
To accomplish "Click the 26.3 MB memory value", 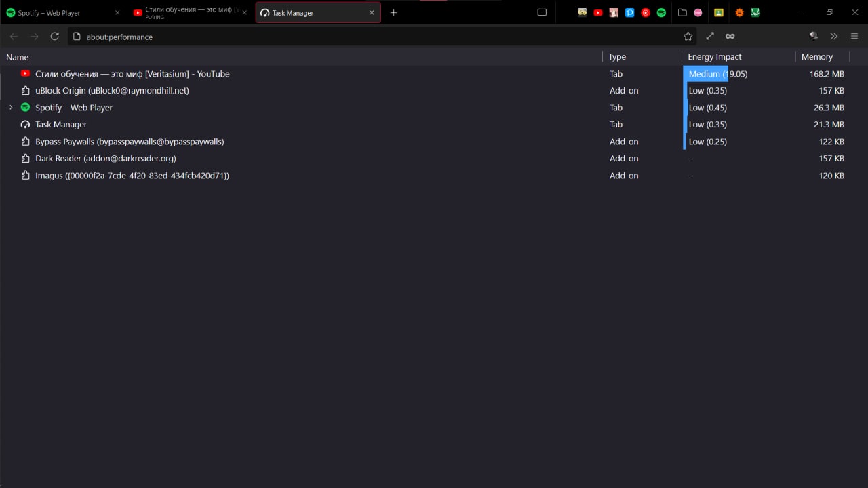I will click(829, 108).
